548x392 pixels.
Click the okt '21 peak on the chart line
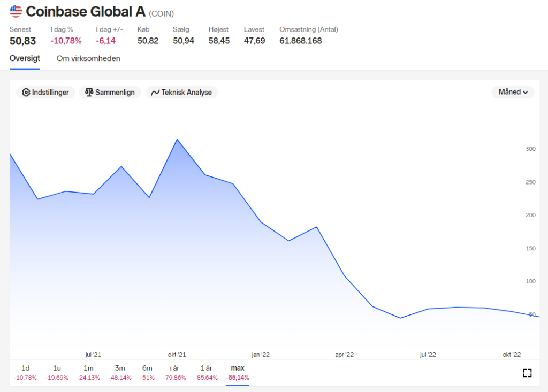(x=177, y=140)
